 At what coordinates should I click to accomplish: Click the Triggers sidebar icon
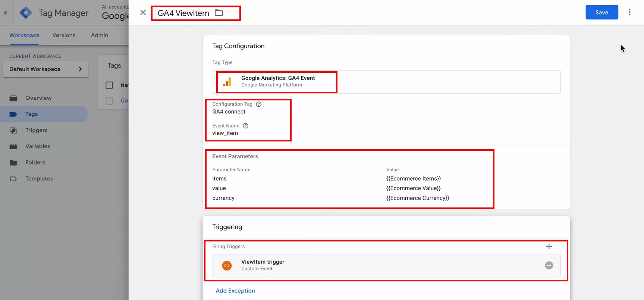13,130
